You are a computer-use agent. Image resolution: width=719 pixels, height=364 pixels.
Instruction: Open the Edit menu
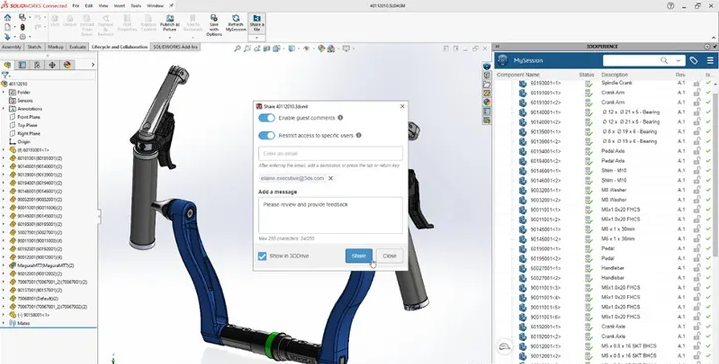coord(89,6)
